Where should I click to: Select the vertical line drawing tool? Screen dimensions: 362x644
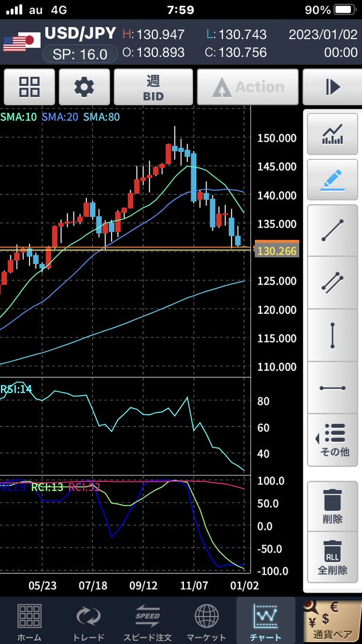pos(333,335)
